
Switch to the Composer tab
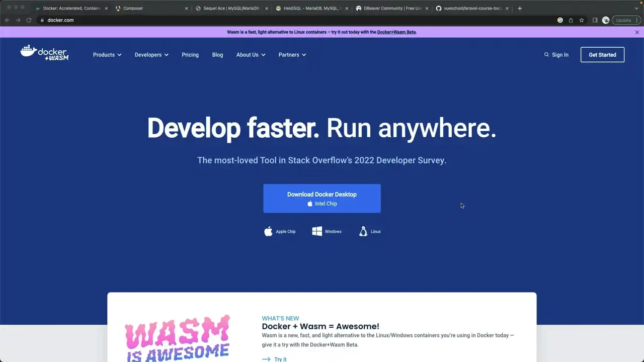click(151, 9)
